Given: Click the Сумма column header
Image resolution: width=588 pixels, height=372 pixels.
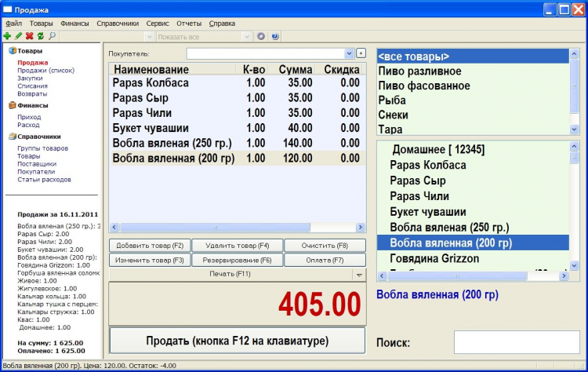Looking at the screenshot, I should (x=292, y=69).
